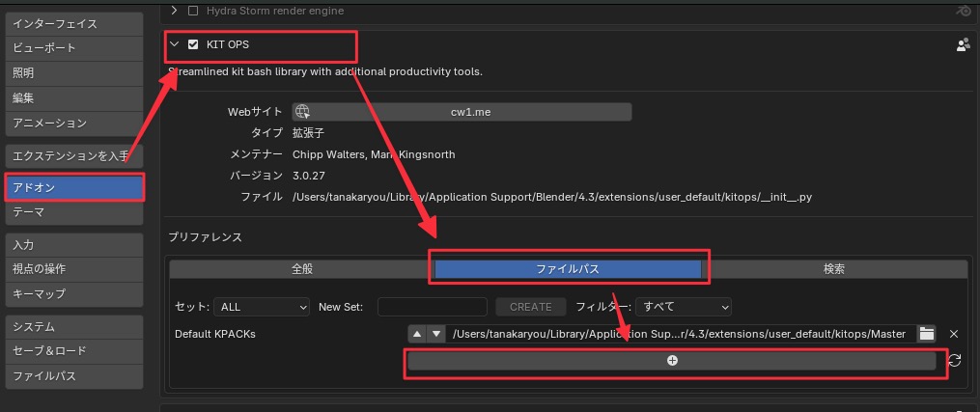Switch to the ファイルパス KIT OPS tab
980x412 pixels.
(568, 269)
